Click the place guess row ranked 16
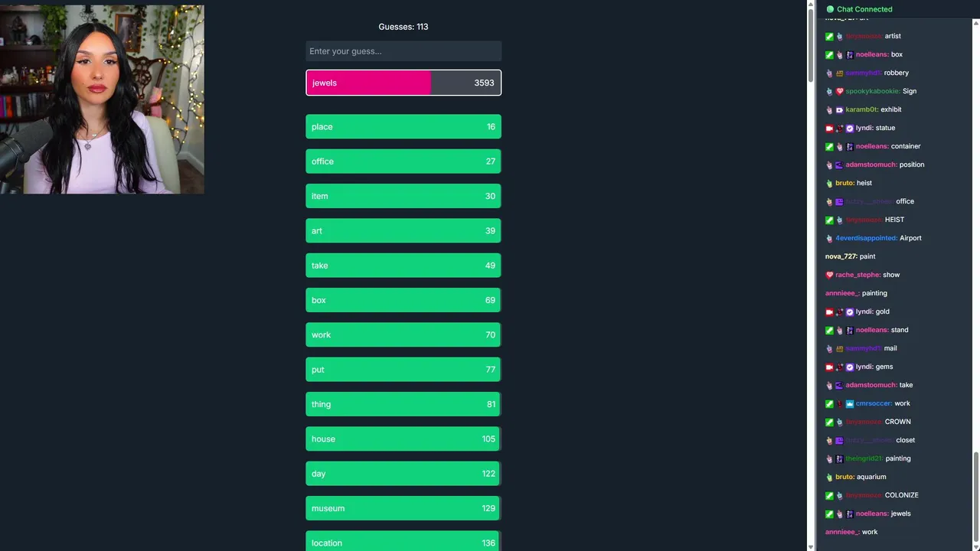This screenshot has height=551, width=980. click(x=403, y=127)
